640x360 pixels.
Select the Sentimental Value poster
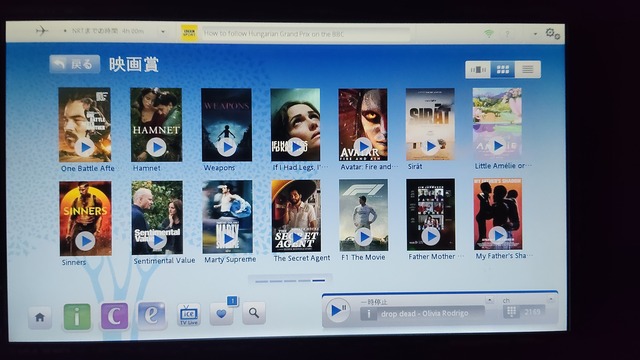(x=157, y=218)
